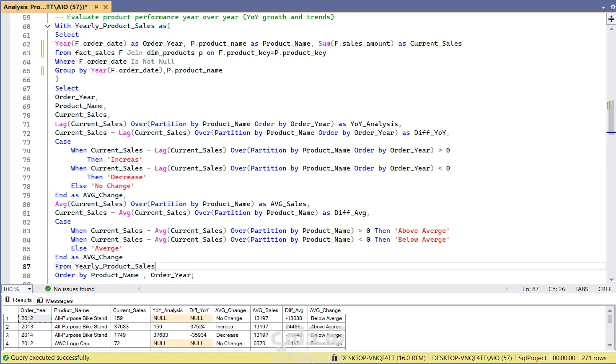Select result row header 2
Viewport: 616px width, 364px height.
pyautogui.click(x=11, y=327)
